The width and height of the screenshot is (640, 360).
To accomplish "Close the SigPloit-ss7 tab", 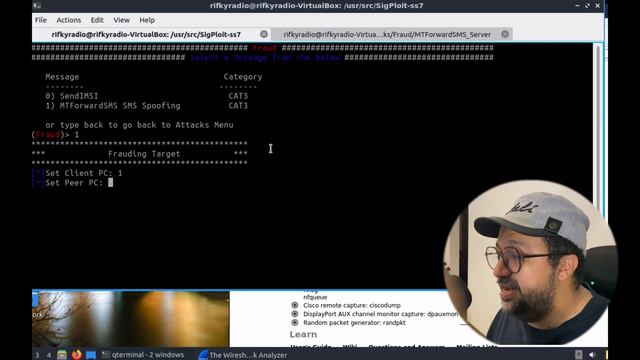I will click(264, 34).
